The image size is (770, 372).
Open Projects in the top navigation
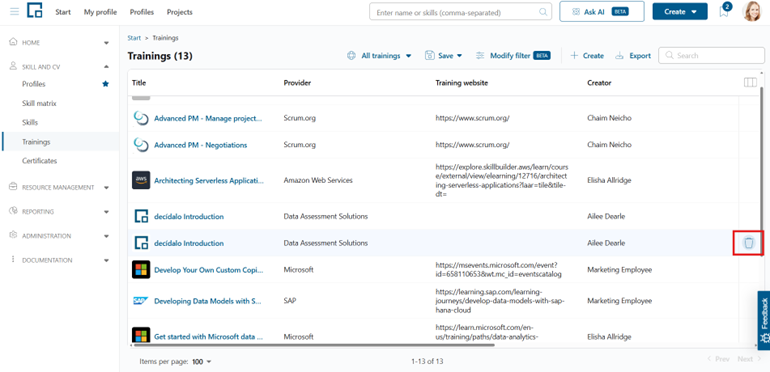[180, 12]
